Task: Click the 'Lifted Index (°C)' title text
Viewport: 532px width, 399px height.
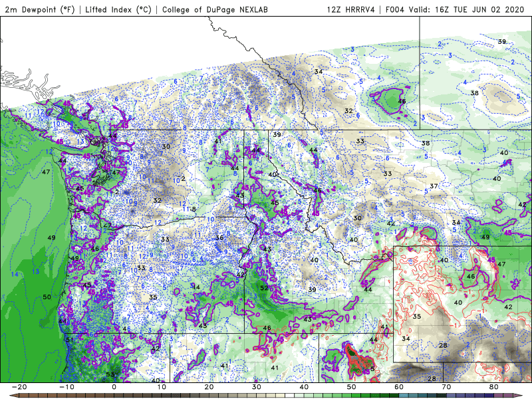Action: (118, 9)
